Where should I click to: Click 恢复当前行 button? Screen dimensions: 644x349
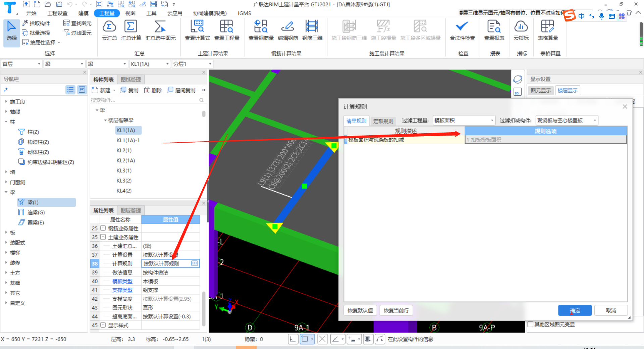click(396, 310)
